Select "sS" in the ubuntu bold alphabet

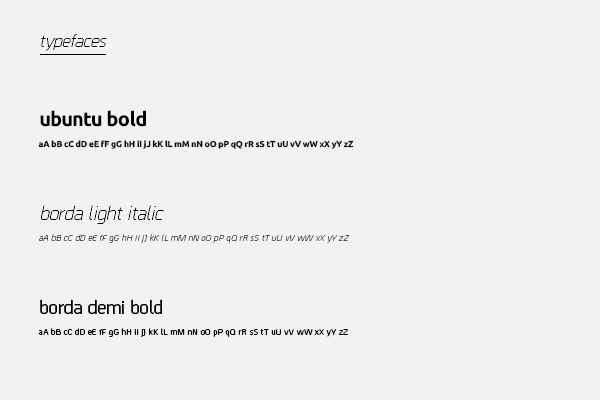(x=259, y=144)
